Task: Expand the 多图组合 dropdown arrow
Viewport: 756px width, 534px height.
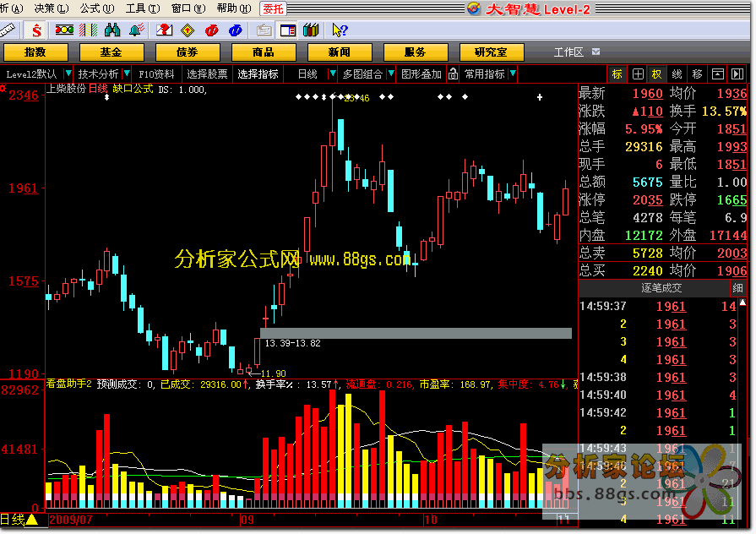Action: 391,74
